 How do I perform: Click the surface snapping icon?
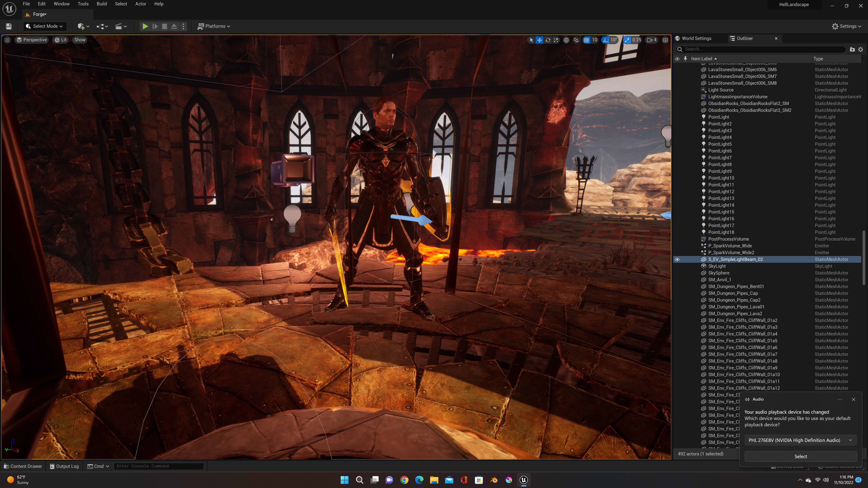click(576, 40)
